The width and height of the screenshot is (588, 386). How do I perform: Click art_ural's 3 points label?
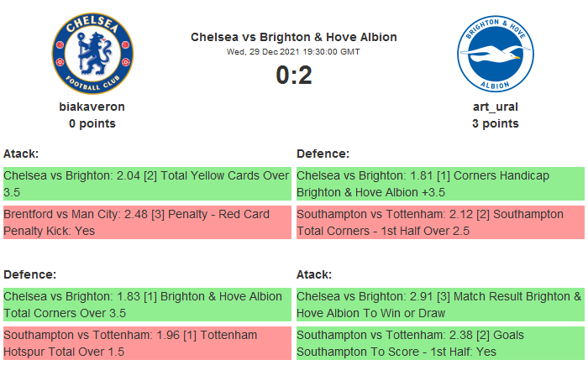point(495,123)
